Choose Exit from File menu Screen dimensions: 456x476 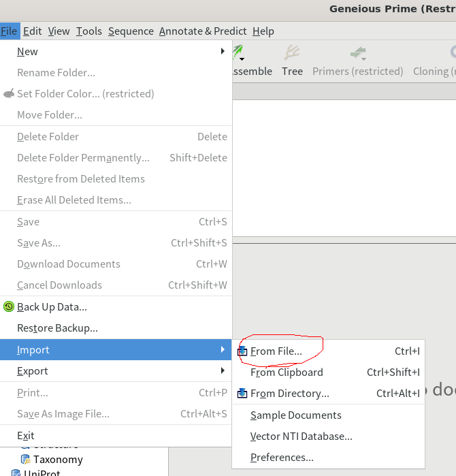pyautogui.click(x=116, y=436)
